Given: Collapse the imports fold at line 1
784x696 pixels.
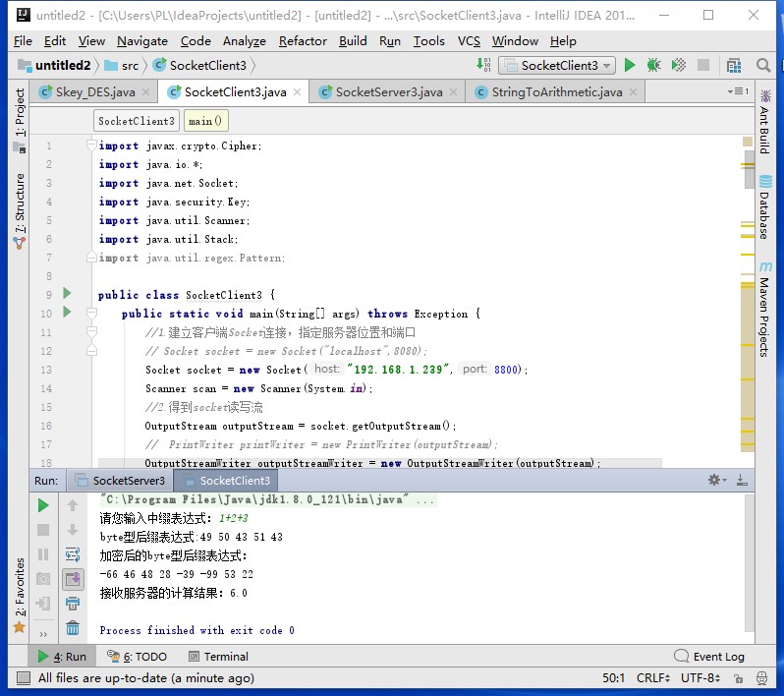Looking at the screenshot, I should [x=91, y=145].
